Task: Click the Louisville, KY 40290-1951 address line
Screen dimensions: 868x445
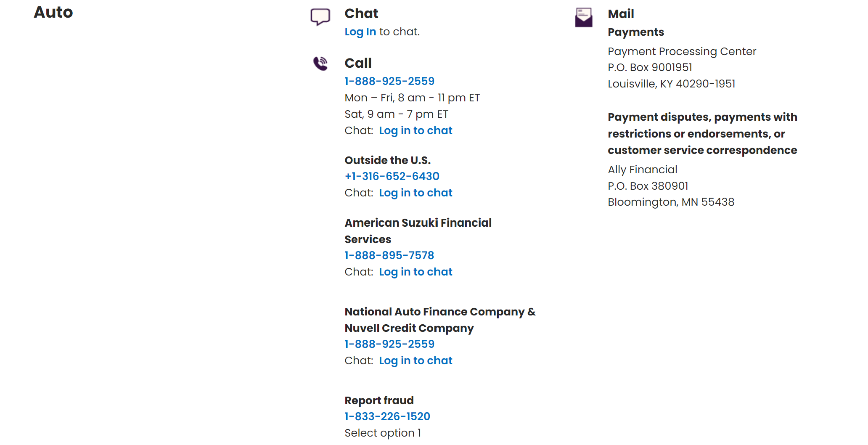Action: click(671, 84)
